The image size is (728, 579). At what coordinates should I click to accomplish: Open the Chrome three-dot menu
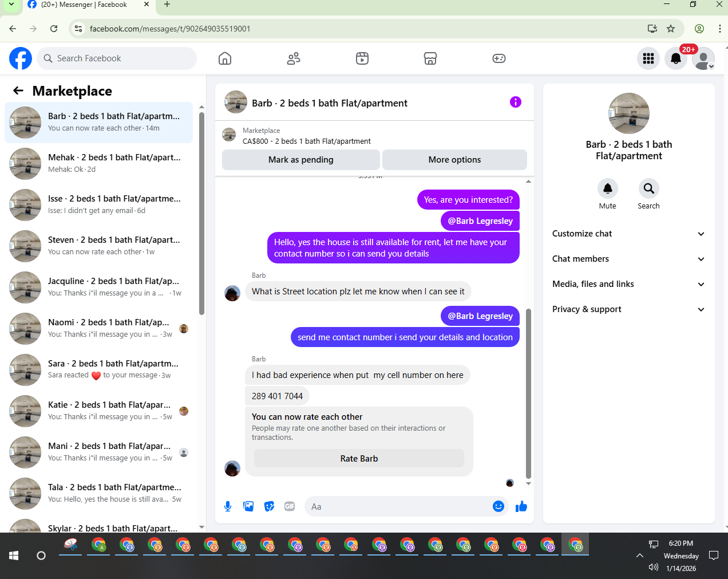point(720,29)
